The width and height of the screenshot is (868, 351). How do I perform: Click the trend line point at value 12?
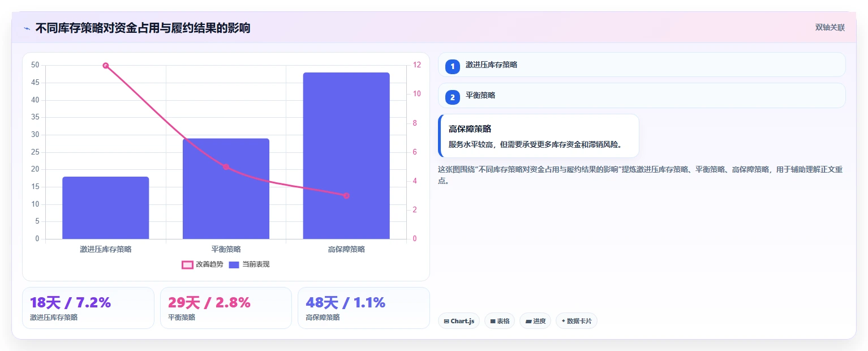pos(106,66)
